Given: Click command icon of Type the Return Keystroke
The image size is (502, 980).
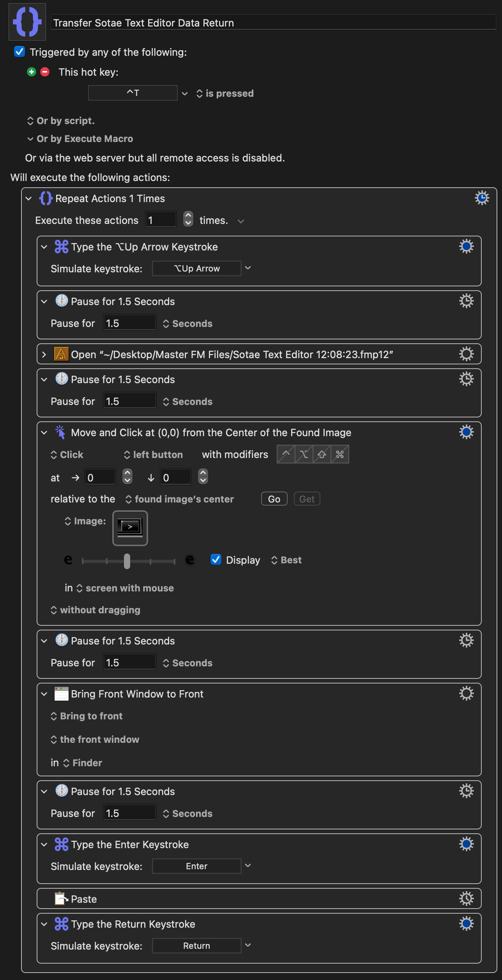Looking at the screenshot, I should click(61, 924).
